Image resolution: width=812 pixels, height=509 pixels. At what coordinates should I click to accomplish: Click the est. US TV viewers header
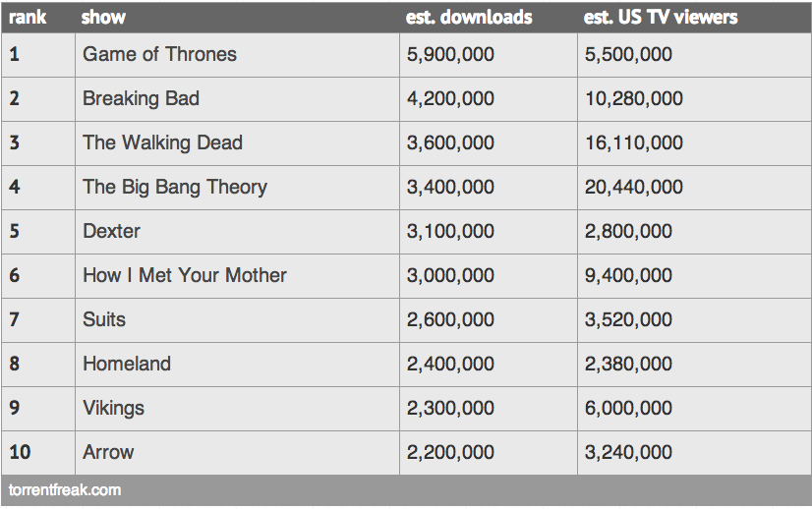pyautogui.click(x=661, y=17)
